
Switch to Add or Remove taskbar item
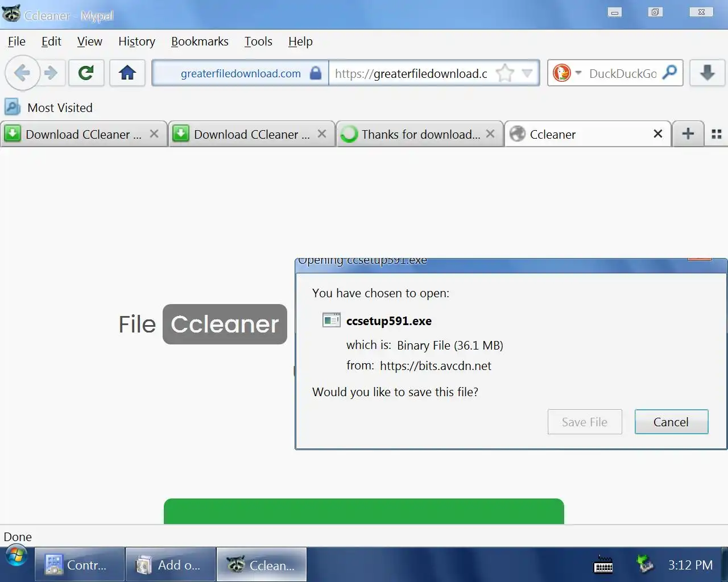pos(171,564)
